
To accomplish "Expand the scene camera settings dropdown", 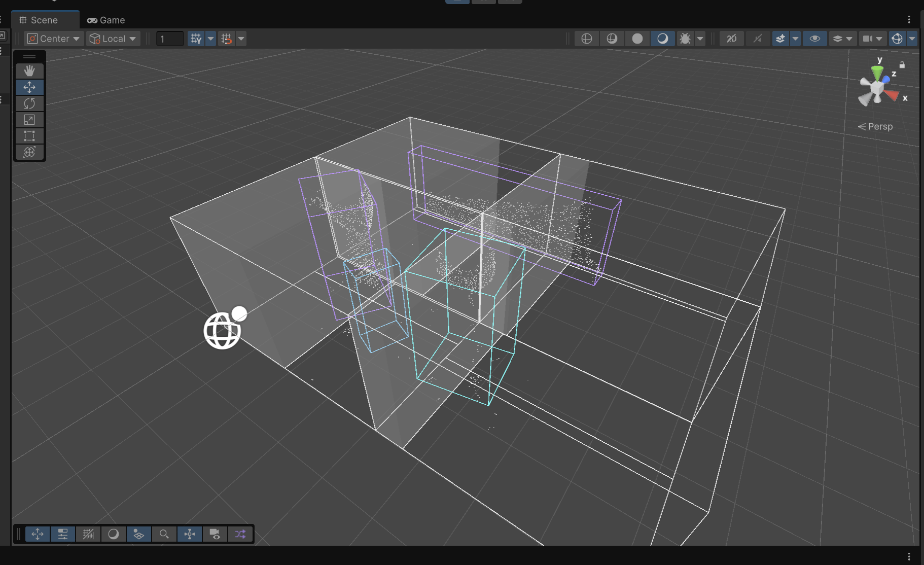I will [x=879, y=39].
